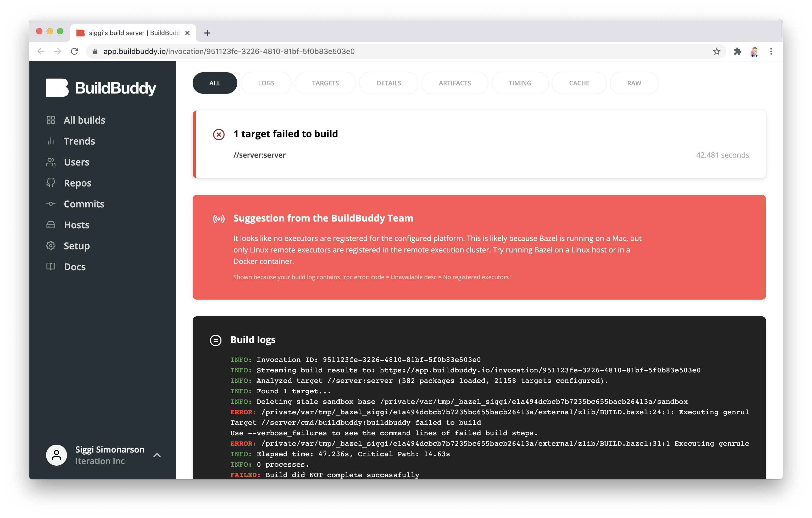Open a new browser tab
Viewport: 812px width, 518px height.
click(207, 33)
